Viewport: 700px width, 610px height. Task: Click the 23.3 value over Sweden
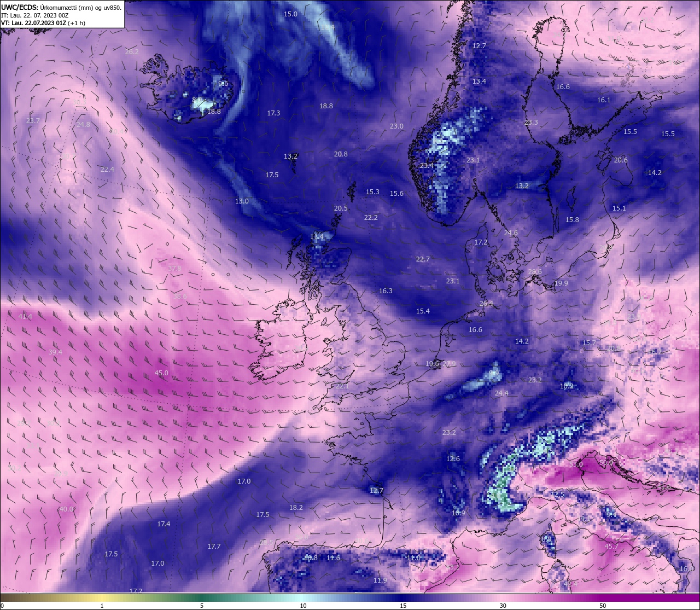click(531, 123)
